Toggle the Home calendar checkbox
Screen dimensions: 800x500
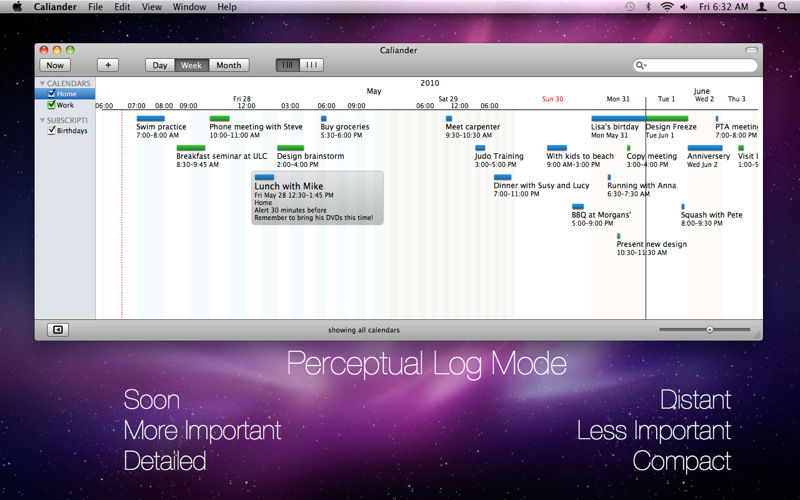51,93
